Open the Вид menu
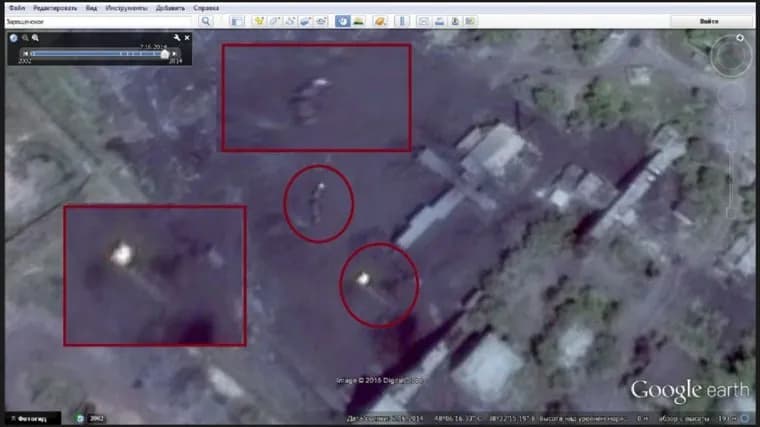 pyautogui.click(x=91, y=7)
